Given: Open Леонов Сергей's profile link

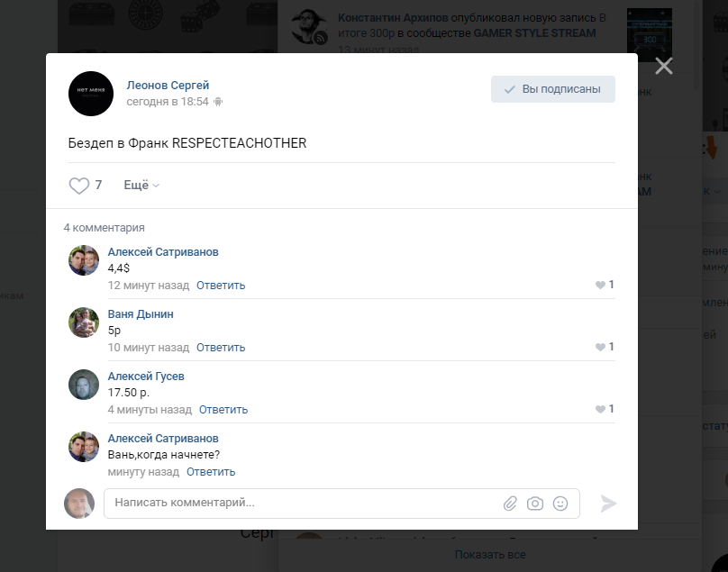Looking at the screenshot, I should (x=168, y=86).
